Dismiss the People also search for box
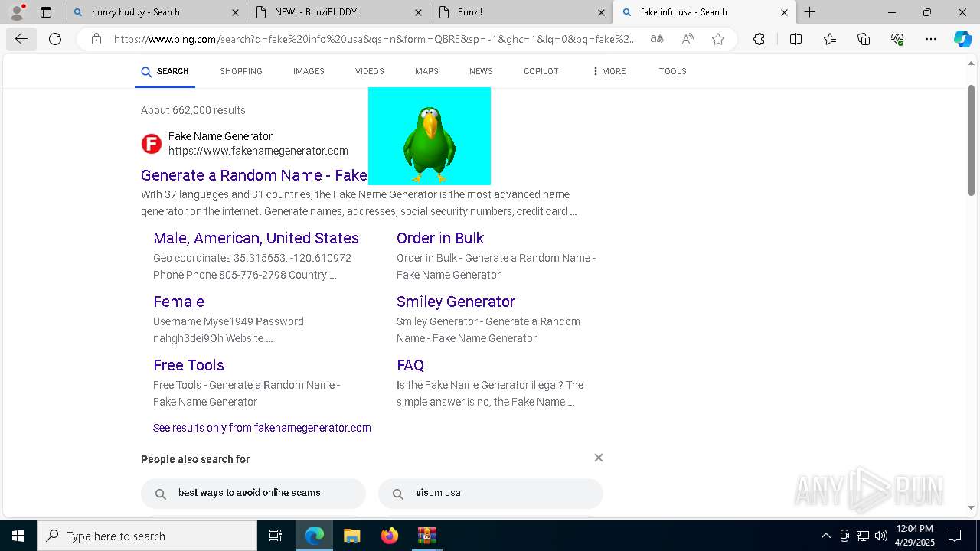The height and width of the screenshot is (551, 980). coord(599,458)
